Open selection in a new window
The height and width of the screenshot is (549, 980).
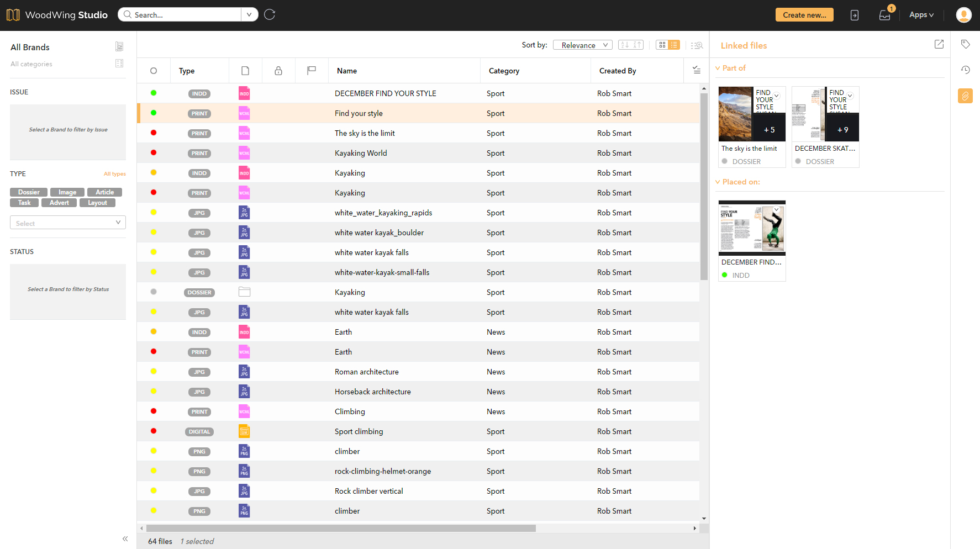(939, 44)
